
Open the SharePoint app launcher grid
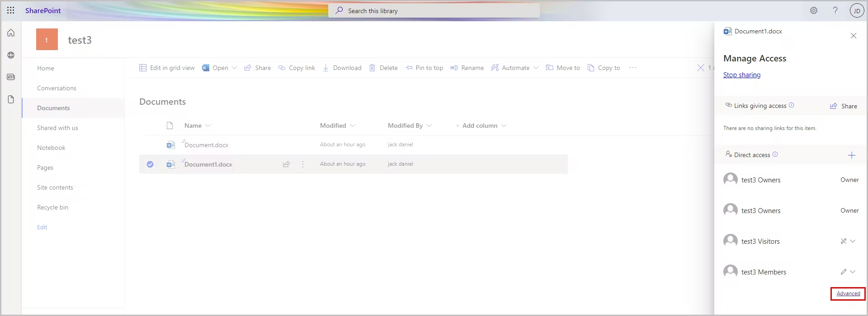11,10
